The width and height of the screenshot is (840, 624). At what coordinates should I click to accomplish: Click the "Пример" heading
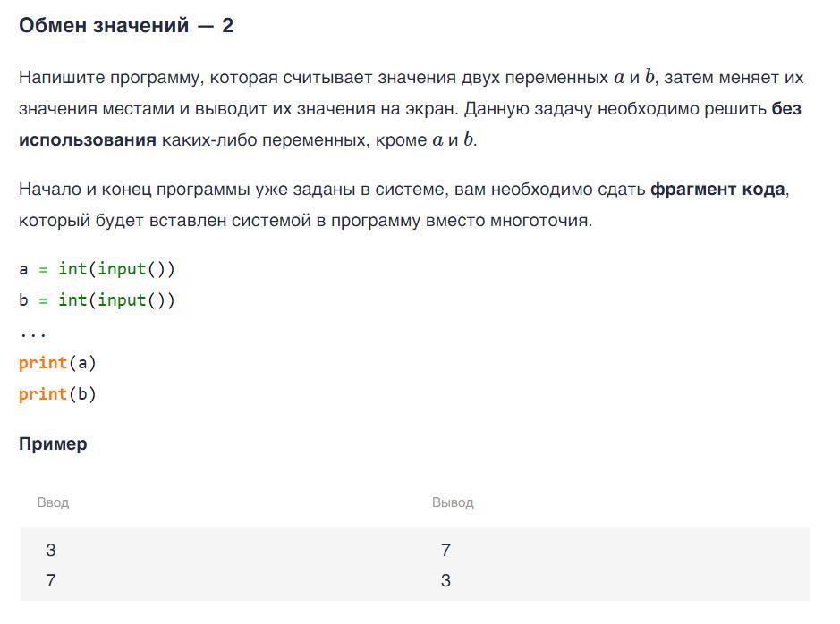pyautogui.click(x=53, y=444)
